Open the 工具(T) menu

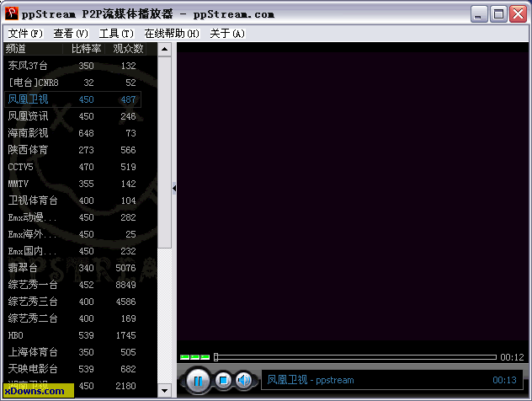tap(116, 33)
